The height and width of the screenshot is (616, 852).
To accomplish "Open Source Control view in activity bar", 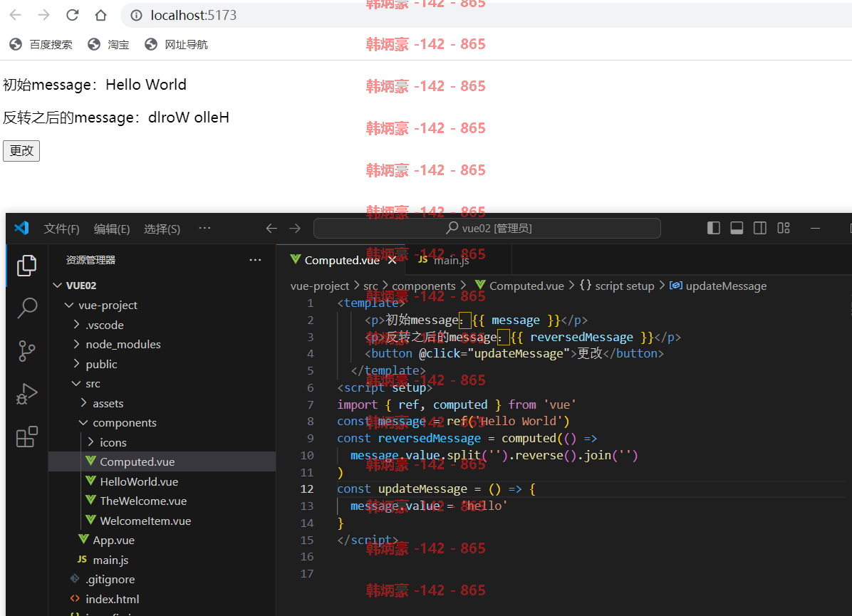I will 26,351.
